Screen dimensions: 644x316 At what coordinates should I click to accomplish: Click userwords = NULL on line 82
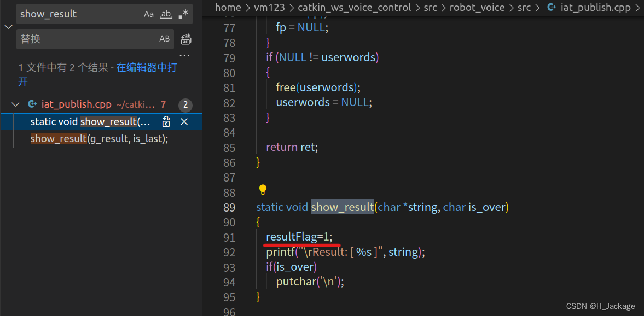324,102
